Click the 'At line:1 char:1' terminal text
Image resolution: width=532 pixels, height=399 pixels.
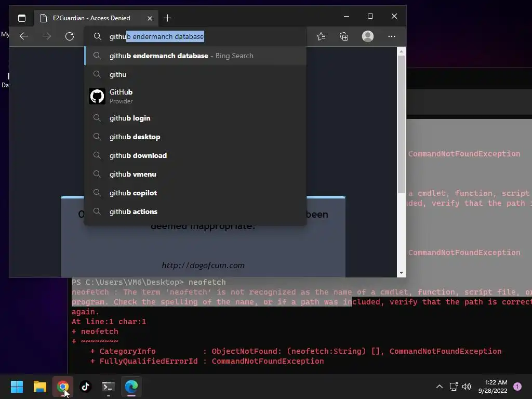(109, 322)
